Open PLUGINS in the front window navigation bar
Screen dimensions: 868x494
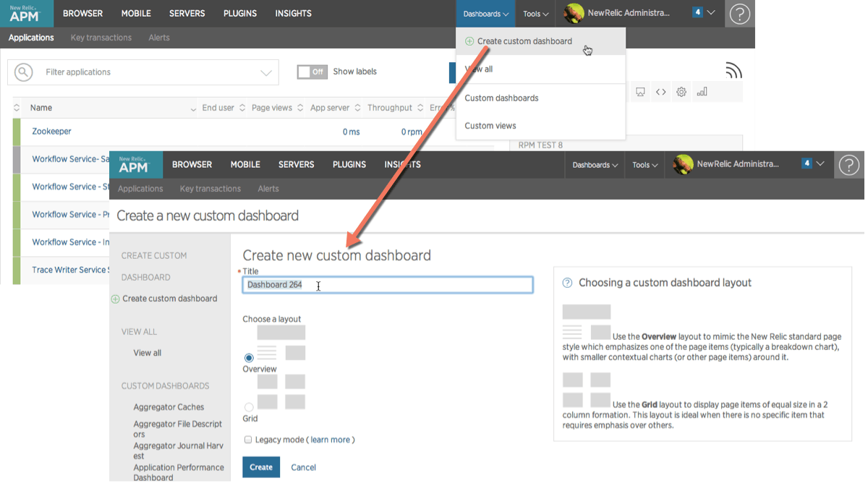click(x=349, y=165)
